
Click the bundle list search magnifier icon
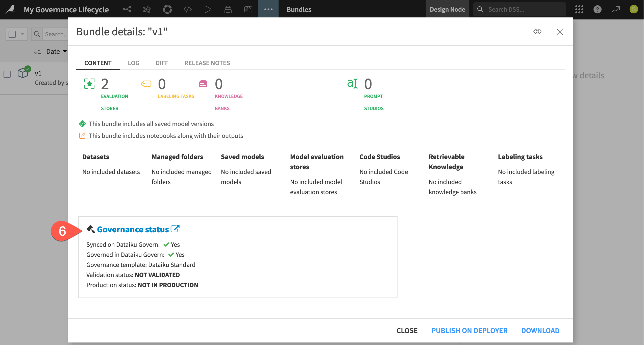click(x=37, y=34)
